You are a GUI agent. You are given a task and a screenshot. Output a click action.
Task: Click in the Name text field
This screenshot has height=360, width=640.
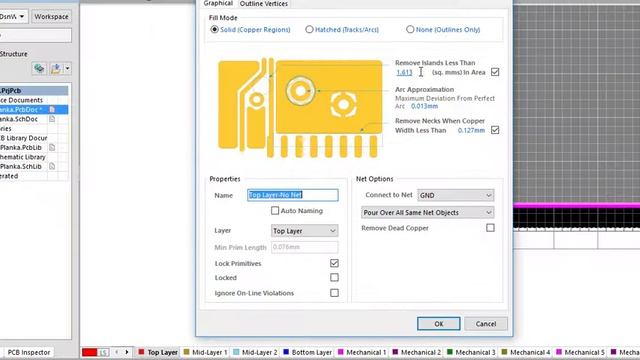(293, 195)
